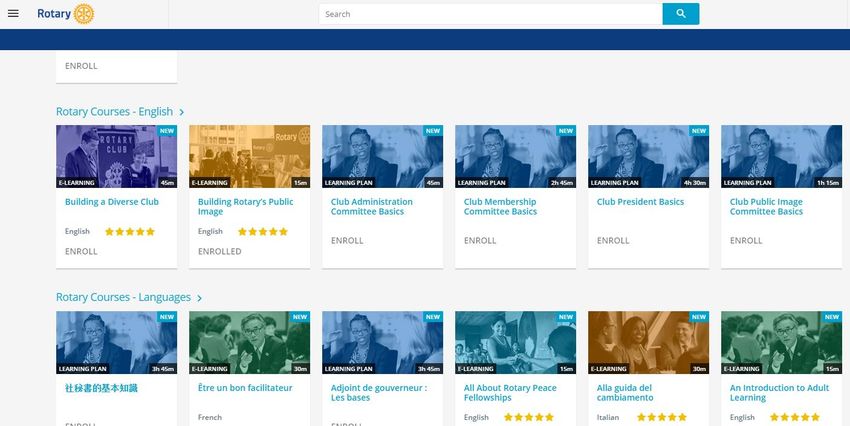Screen dimensions: 850x426
Task: Click ENROLL under Building a Diverse Club
Action: point(81,251)
